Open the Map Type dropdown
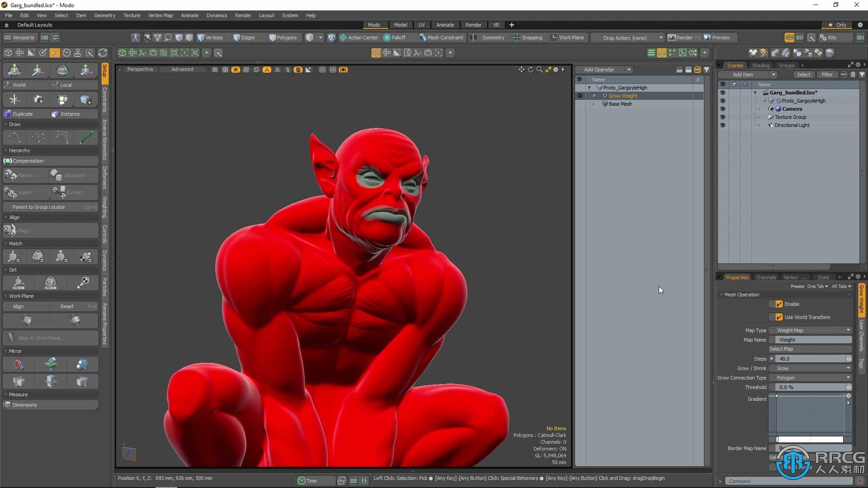This screenshot has width=868, height=488. (x=812, y=330)
